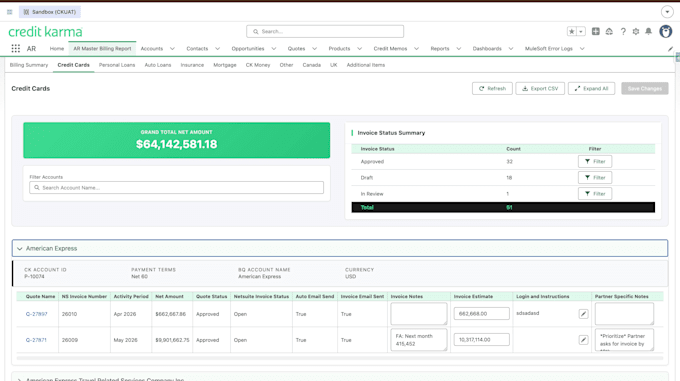
Task: Click the American Express table horizontal scrollbar
Action: click(340, 358)
